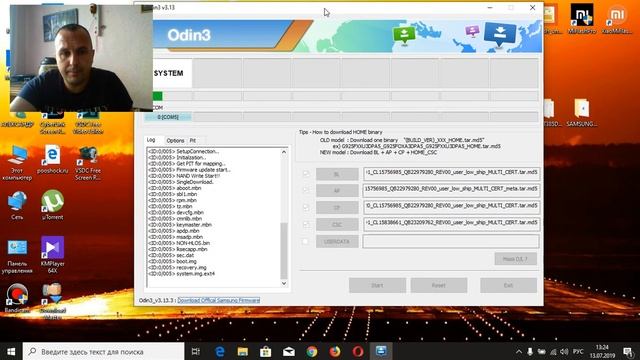Open the MiFlashPro desktop shortcut
The image size is (640, 360).
click(x=582, y=18)
